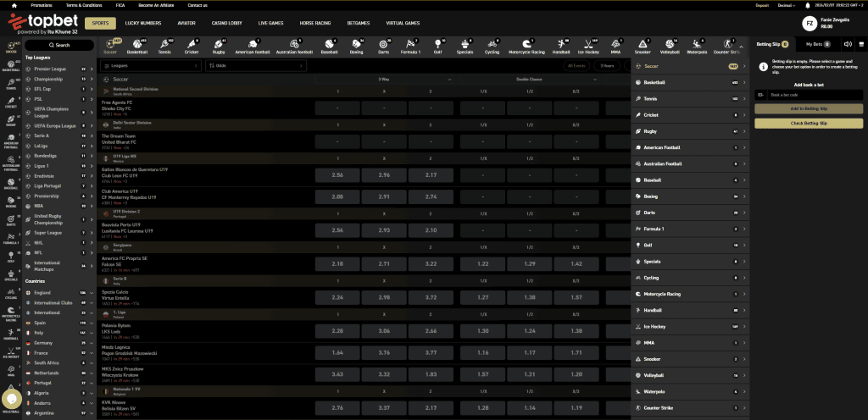Select Cycling in the top sports icon bar

[492, 46]
